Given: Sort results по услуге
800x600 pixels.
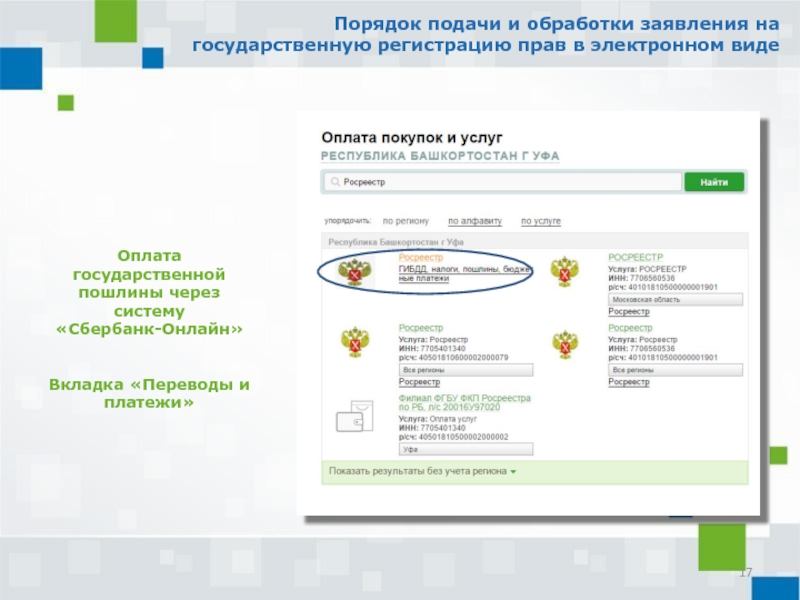Looking at the screenshot, I should click(x=541, y=221).
